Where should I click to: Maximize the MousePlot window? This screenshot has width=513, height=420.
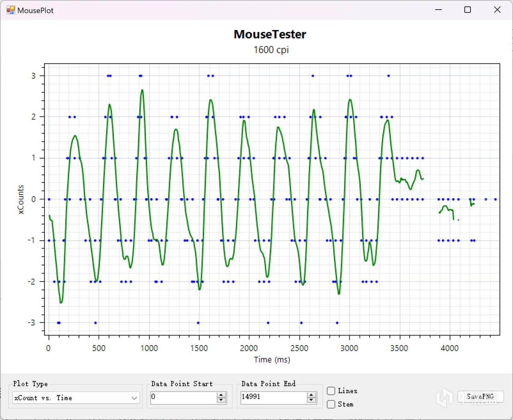pos(467,10)
